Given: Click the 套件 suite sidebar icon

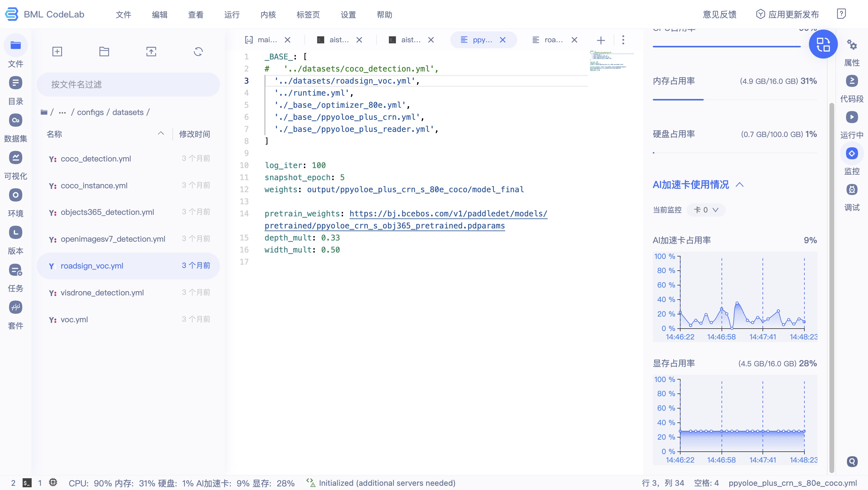Looking at the screenshot, I should pos(15,308).
